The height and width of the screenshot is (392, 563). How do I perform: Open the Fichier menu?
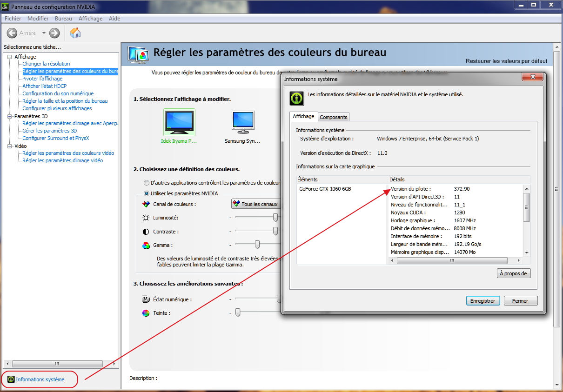click(x=13, y=19)
